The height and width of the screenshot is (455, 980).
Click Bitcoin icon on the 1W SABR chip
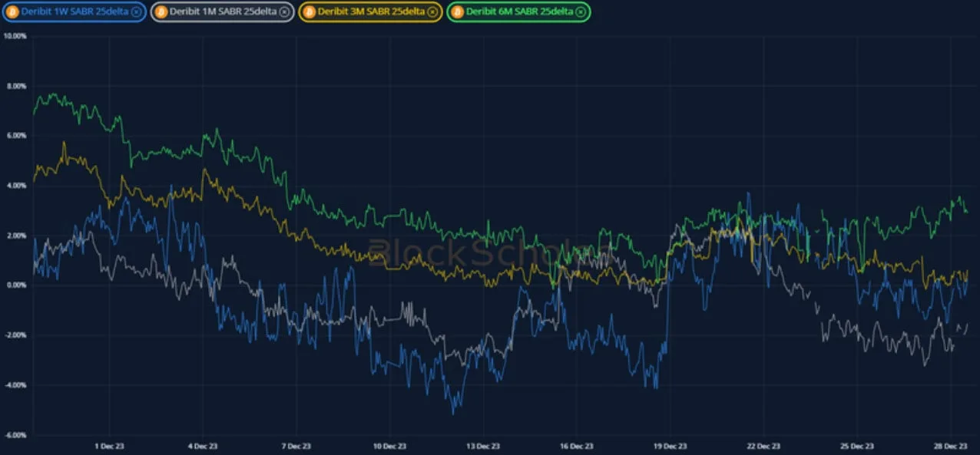(12, 12)
